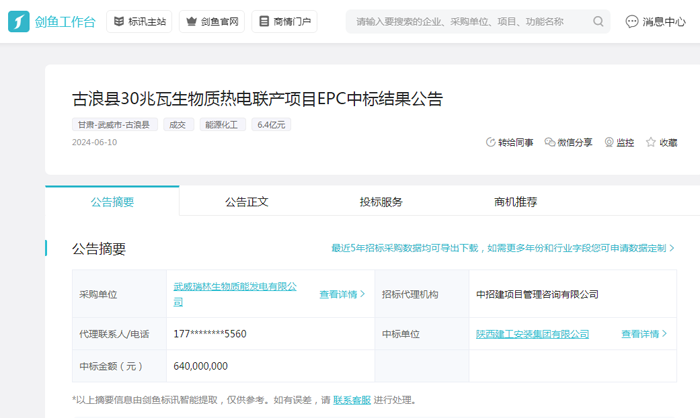The image size is (700, 418).
Task: Open the data customization link about 最近5年招标采购数据
Action: click(x=503, y=248)
